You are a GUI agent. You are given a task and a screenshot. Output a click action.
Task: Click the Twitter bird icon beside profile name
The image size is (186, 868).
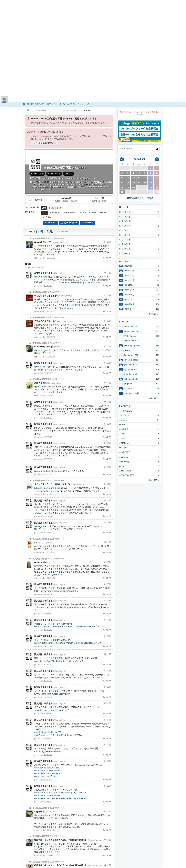click(x=45, y=168)
